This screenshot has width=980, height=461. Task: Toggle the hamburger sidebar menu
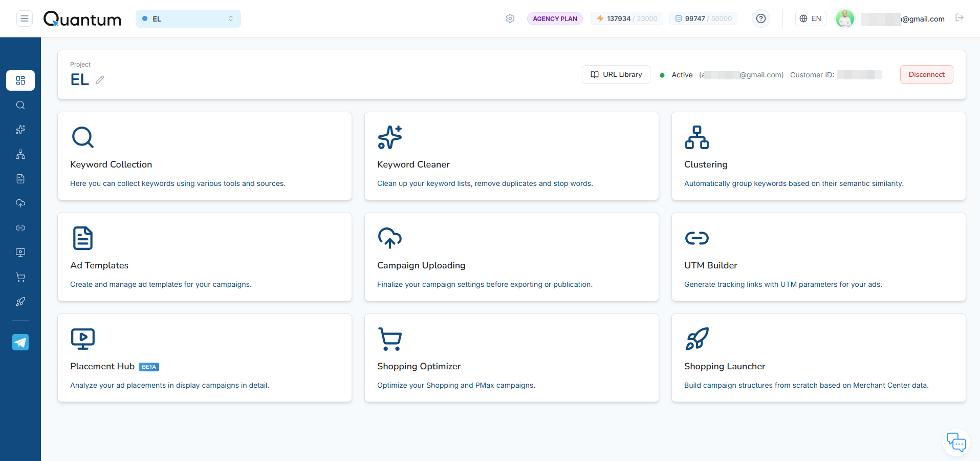(x=24, y=18)
